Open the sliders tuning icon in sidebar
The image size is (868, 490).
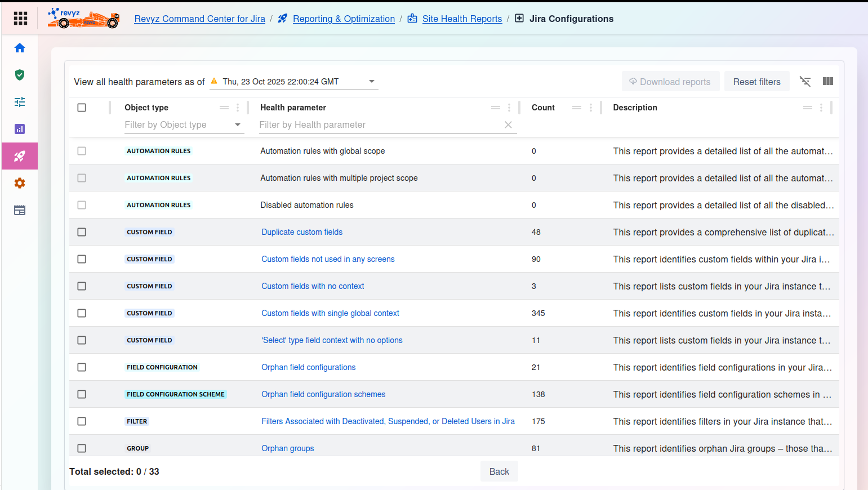tap(20, 102)
